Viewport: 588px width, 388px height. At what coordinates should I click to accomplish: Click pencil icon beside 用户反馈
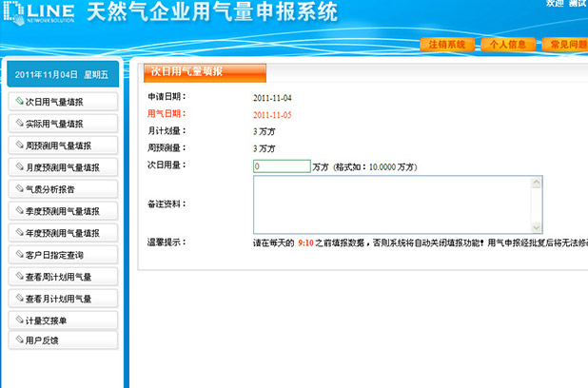(x=18, y=339)
